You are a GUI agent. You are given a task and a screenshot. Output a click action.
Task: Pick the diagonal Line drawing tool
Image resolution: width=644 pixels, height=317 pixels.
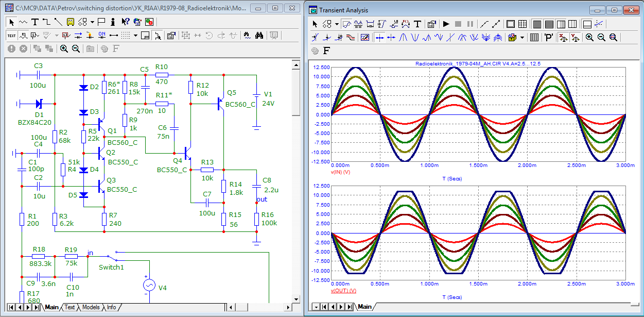(58, 22)
